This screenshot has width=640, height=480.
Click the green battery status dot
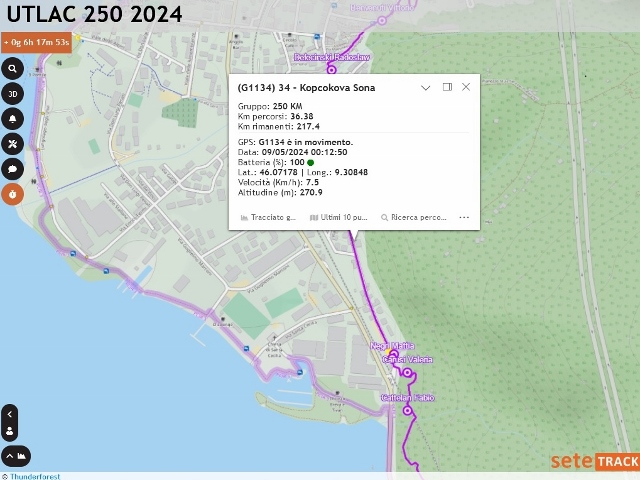click(310, 162)
